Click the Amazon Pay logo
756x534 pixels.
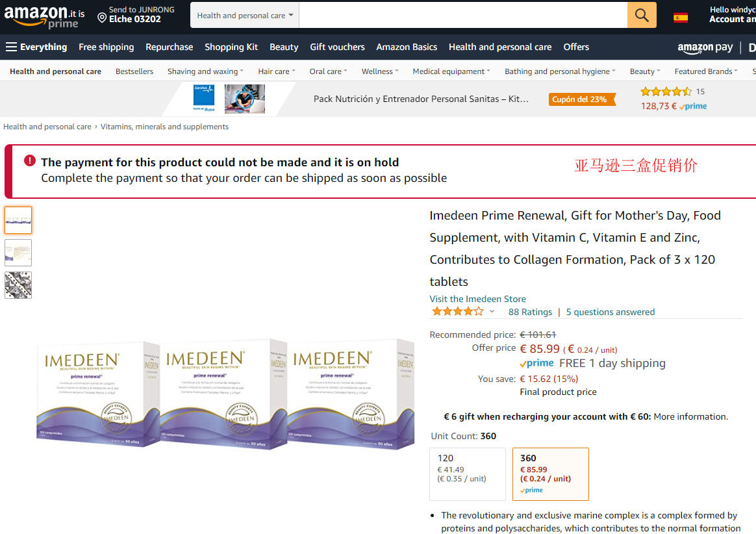pos(705,47)
